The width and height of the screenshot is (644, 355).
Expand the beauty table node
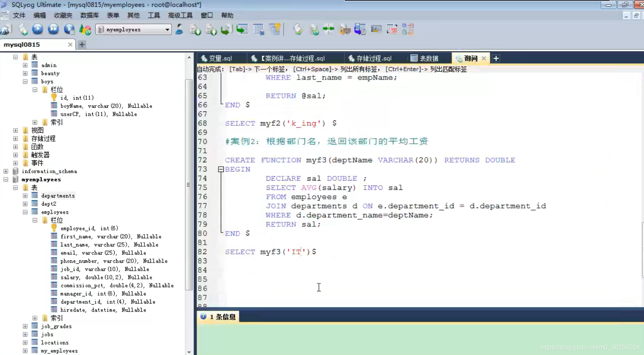25,73
